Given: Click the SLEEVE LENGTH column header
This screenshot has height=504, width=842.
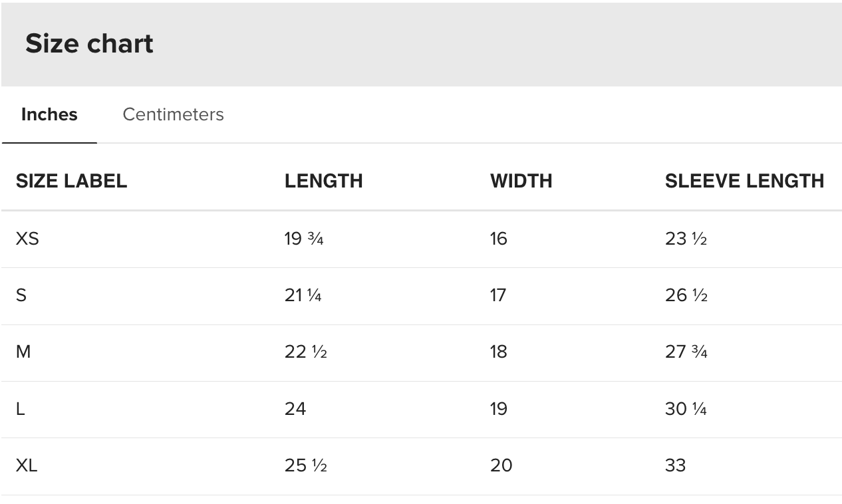Looking at the screenshot, I should (744, 181).
